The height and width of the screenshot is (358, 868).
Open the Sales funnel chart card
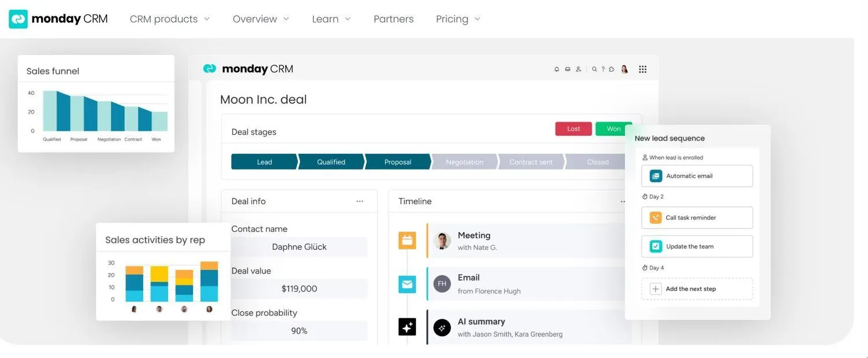96,104
